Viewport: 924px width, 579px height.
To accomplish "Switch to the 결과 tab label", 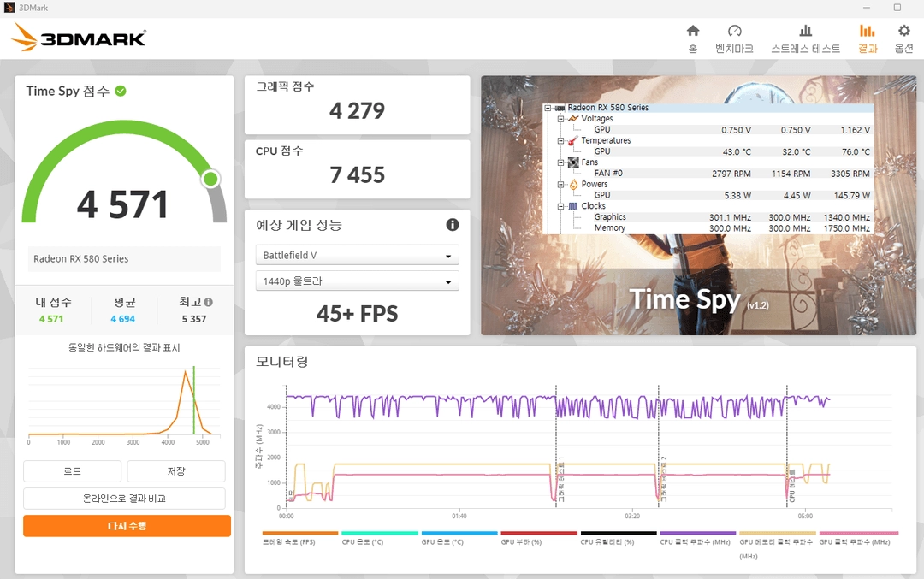I will point(868,48).
